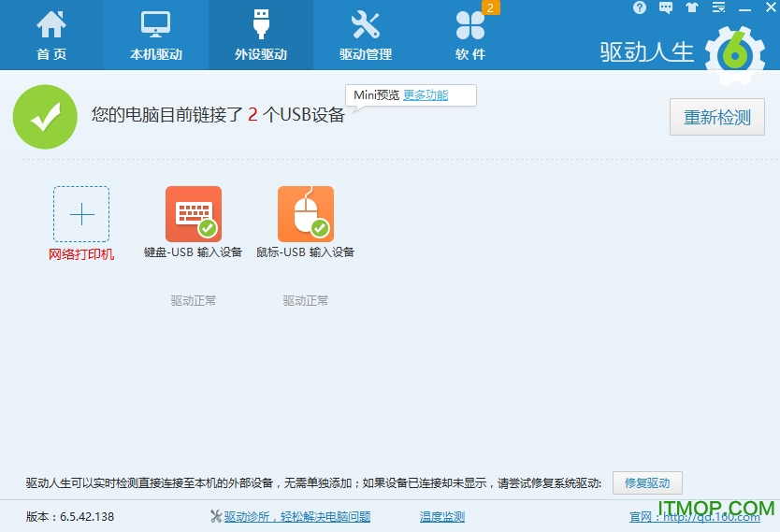Open the 温度监测 link
780x532 pixels.
[x=442, y=517]
